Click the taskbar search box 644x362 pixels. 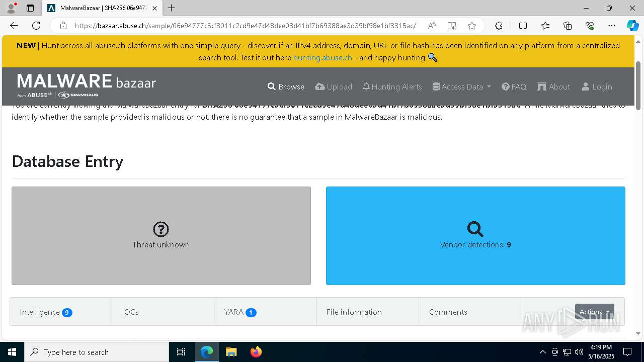(x=97, y=352)
